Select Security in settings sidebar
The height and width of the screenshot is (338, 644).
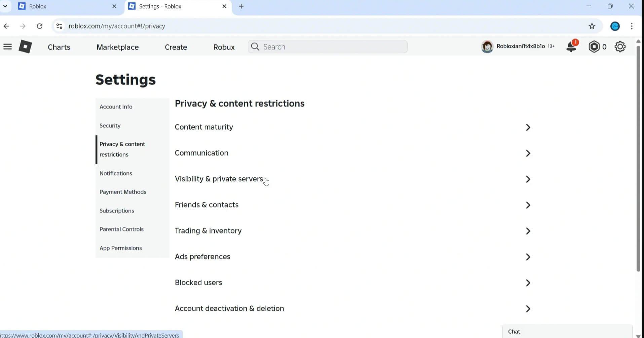(x=110, y=126)
